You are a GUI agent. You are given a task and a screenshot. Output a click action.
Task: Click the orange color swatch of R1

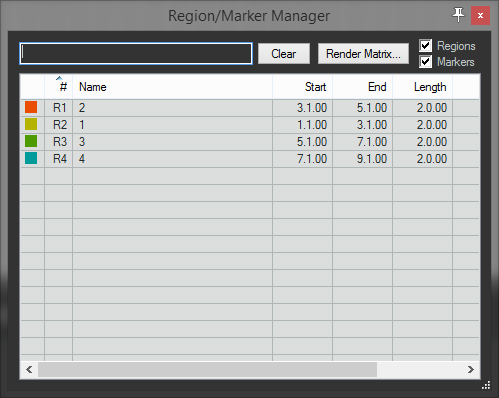coord(31,107)
